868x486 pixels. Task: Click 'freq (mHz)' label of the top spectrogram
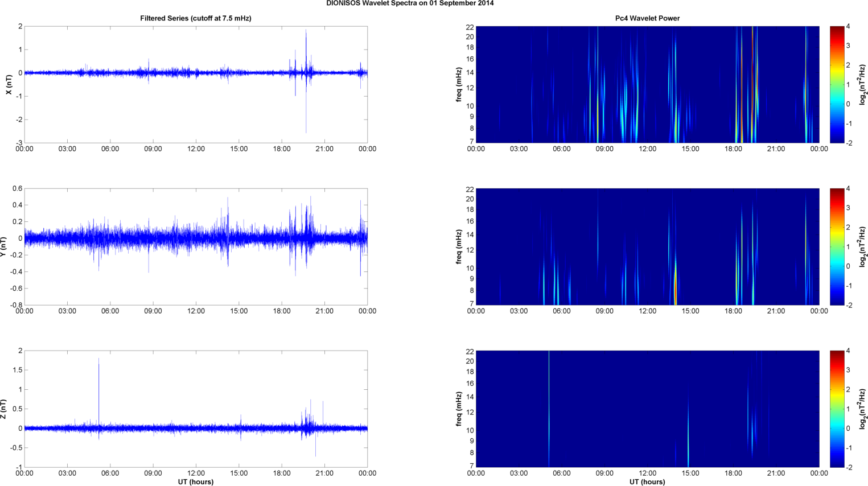[459, 84]
